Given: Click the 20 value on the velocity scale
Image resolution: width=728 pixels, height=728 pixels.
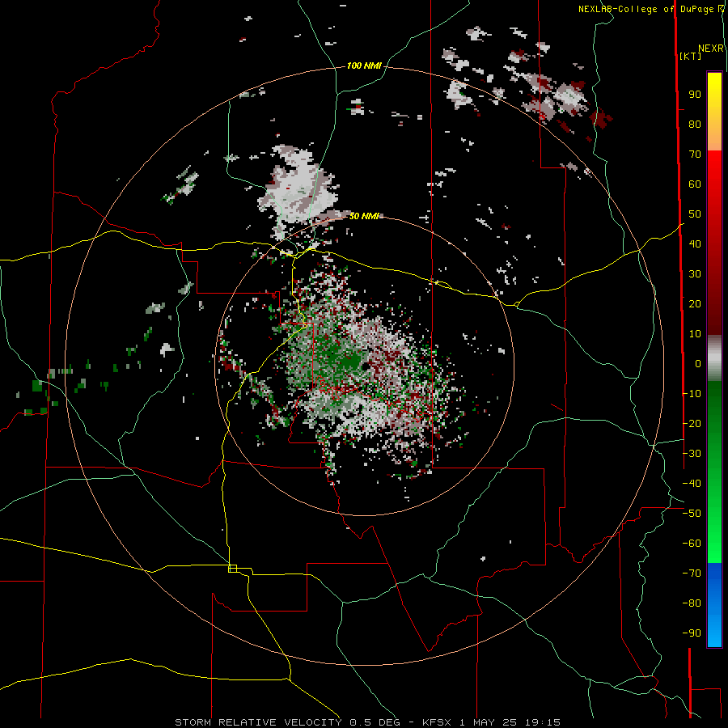Looking at the screenshot, I should pyautogui.click(x=695, y=303).
